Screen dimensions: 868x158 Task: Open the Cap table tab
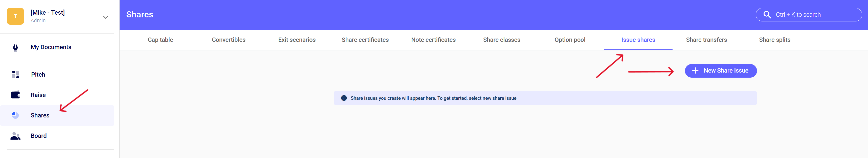pyautogui.click(x=160, y=40)
